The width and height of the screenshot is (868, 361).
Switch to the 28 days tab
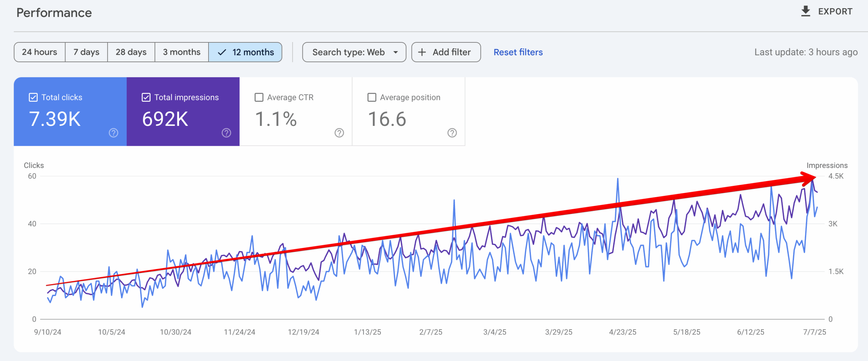(131, 52)
